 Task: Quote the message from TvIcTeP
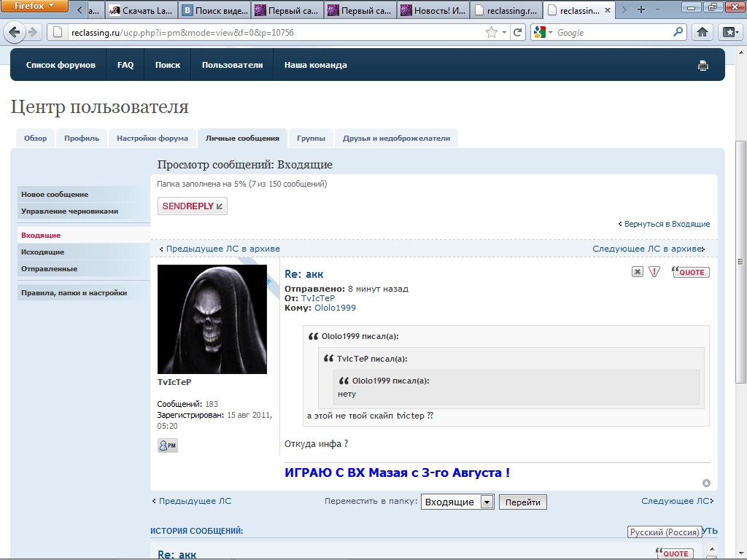(690, 272)
